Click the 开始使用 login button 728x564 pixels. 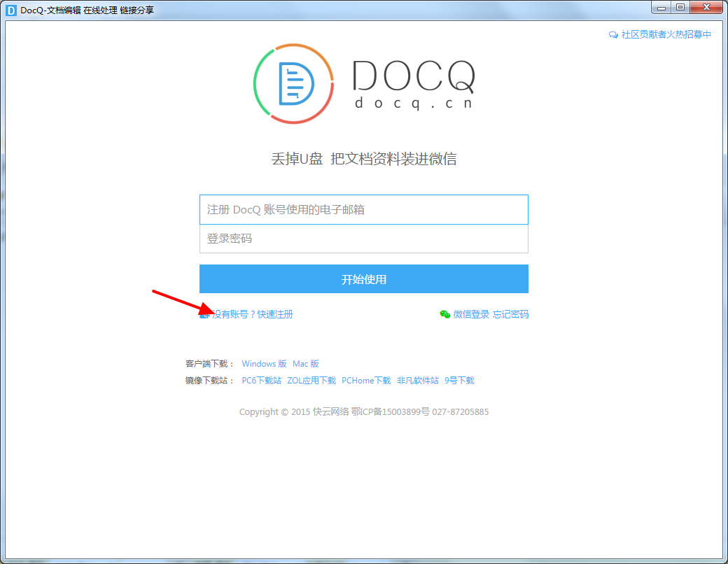363,279
